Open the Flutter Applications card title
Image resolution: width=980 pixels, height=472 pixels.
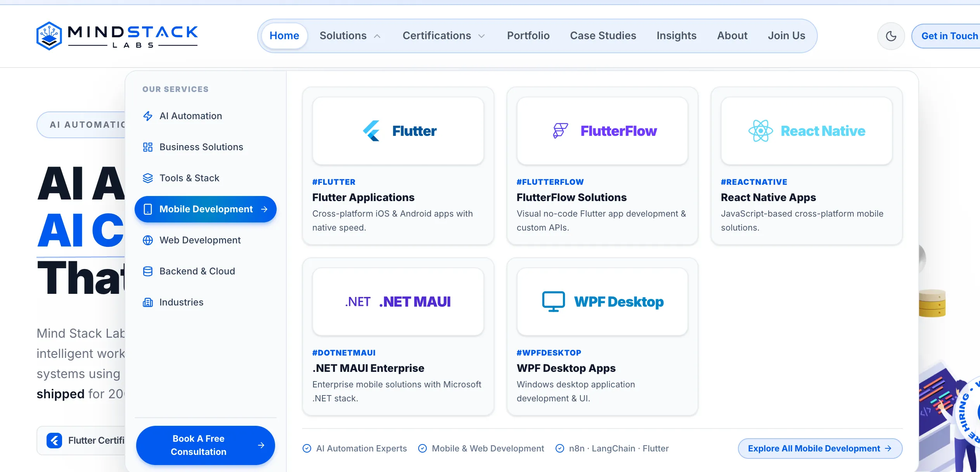click(x=364, y=198)
